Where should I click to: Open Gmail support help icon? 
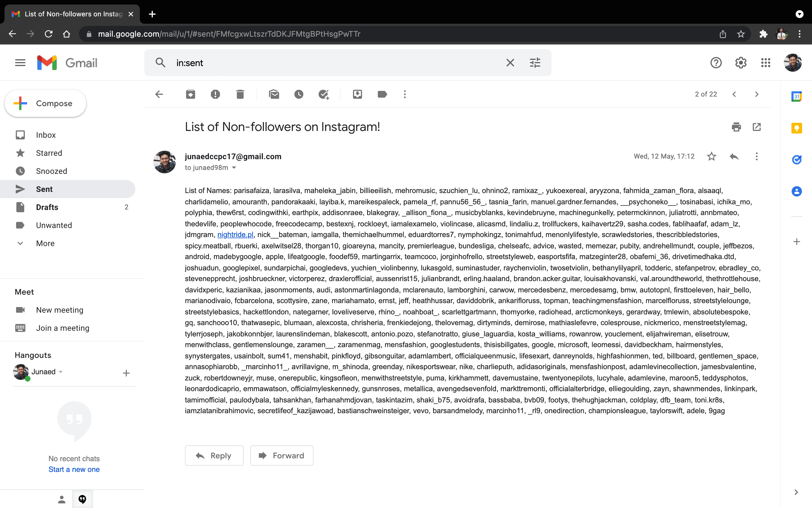click(716, 62)
